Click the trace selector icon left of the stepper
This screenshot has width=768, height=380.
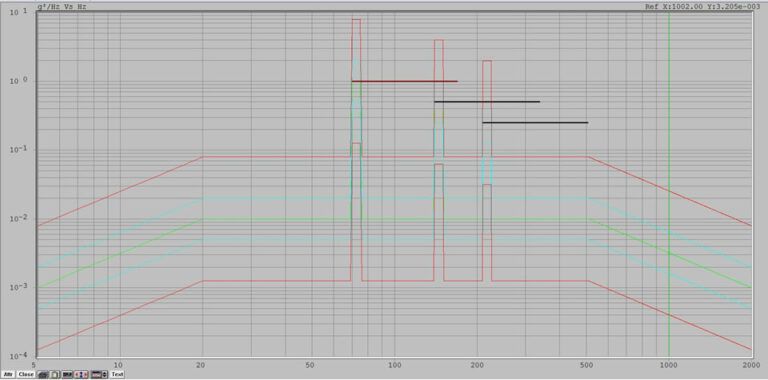pyautogui.click(x=96, y=374)
